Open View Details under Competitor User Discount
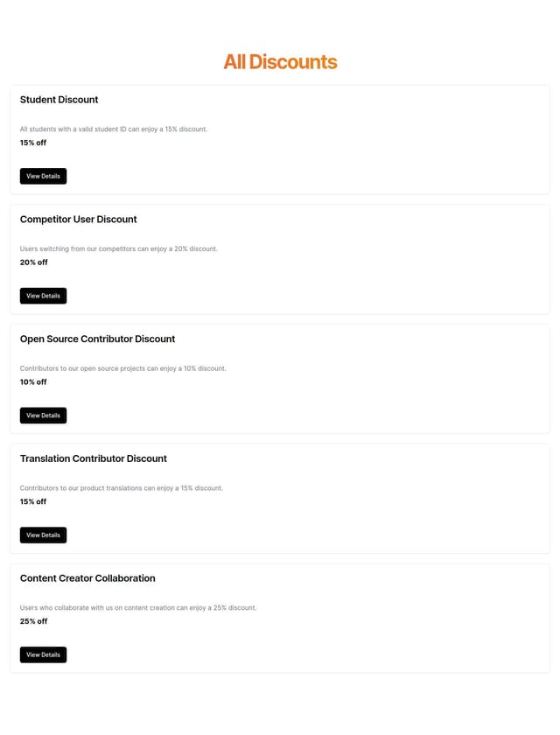This screenshot has width=560, height=735. pyautogui.click(x=43, y=296)
